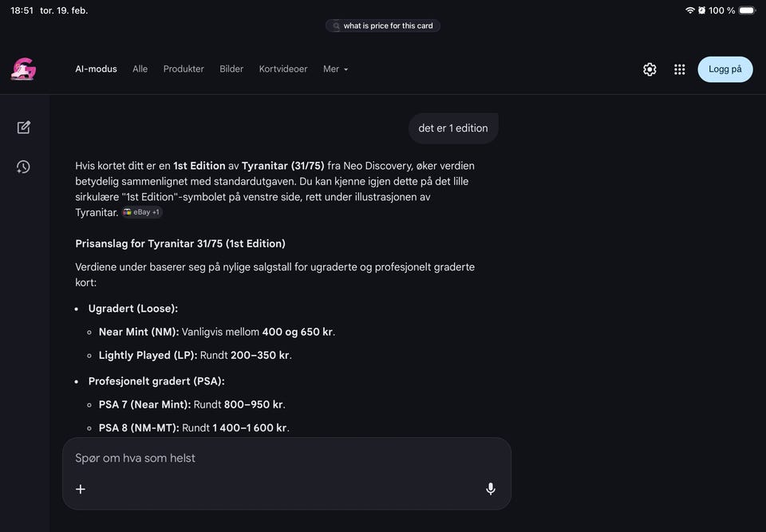Image resolution: width=766 pixels, height=532 pixels.
Task: Tap the 'det er 1 edition' message bubble
Action: coord(452,128)
